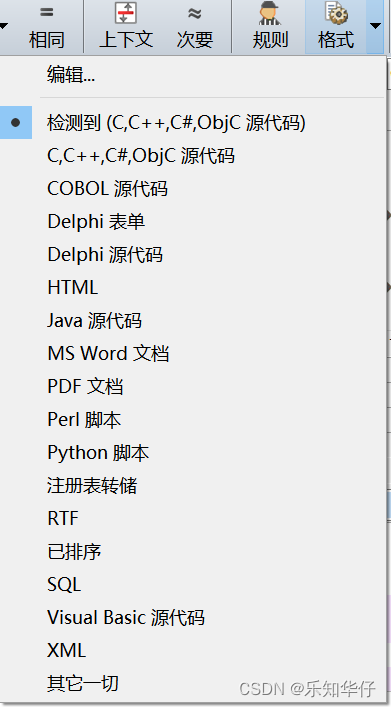The image size is (391, 707).
Task: Choose Java 源代码 format
Action: point(94,320)
